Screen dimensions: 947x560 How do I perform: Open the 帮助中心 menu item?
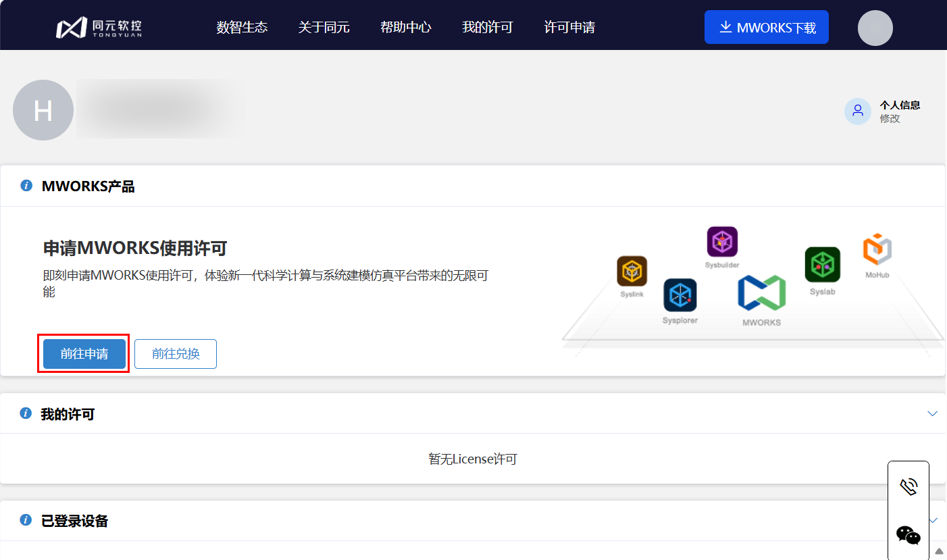pos(405,28)
